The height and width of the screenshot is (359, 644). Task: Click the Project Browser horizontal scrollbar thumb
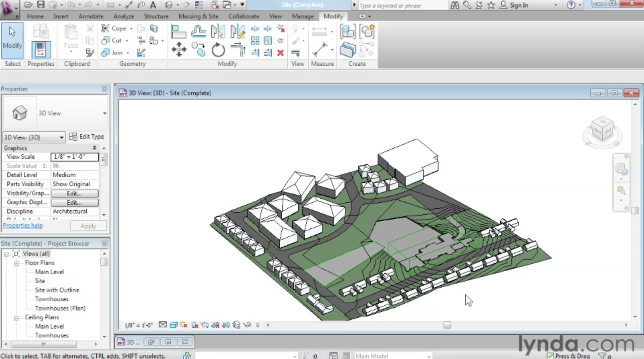[x=43, y=344]
